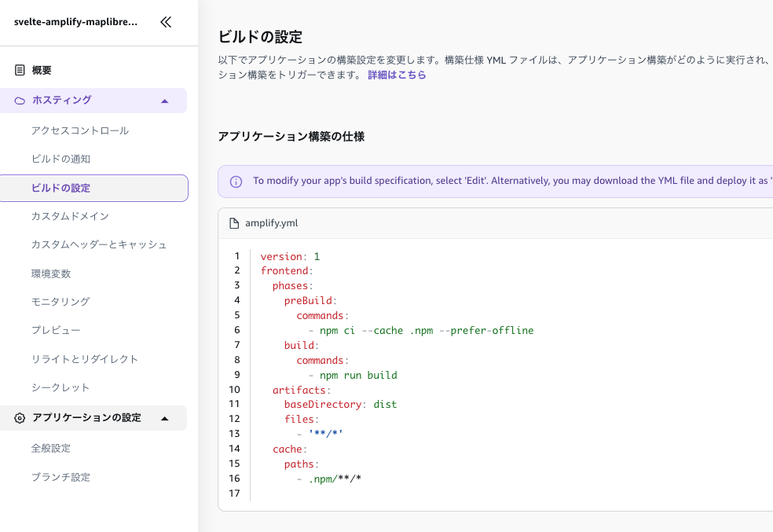The width and height of the screenshot is (773, 532).
Task: Open 全般設定 page
Action: tap(51, 448)
